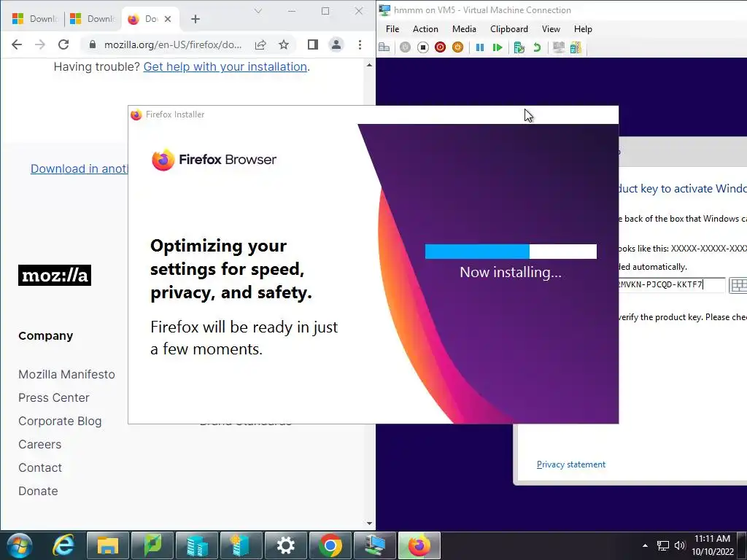
Task: Open View menu in VM Connection
Action: click(551, 29)
